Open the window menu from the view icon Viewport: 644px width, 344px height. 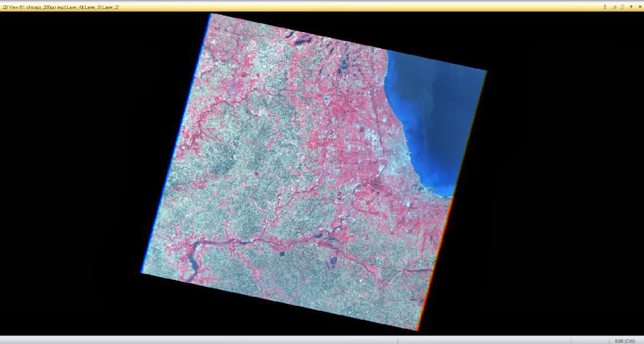pyautogui.click(x=4, y=7)
